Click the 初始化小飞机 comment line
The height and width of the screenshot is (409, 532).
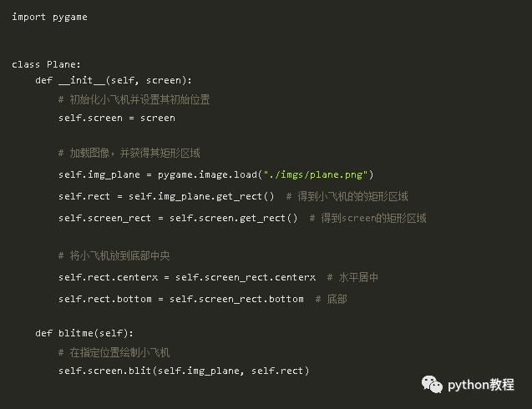[134, 99]
